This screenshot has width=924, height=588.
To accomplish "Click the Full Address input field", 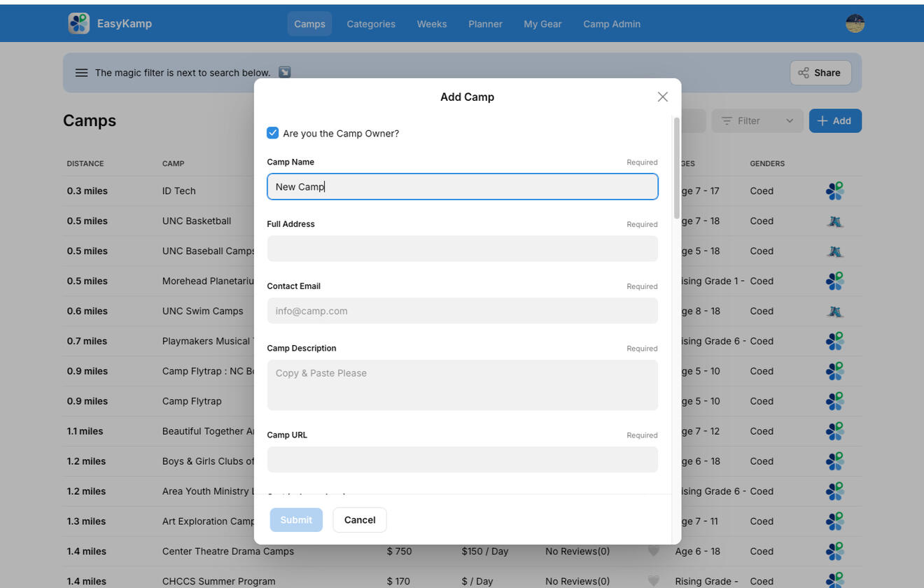I will point(462,248).
